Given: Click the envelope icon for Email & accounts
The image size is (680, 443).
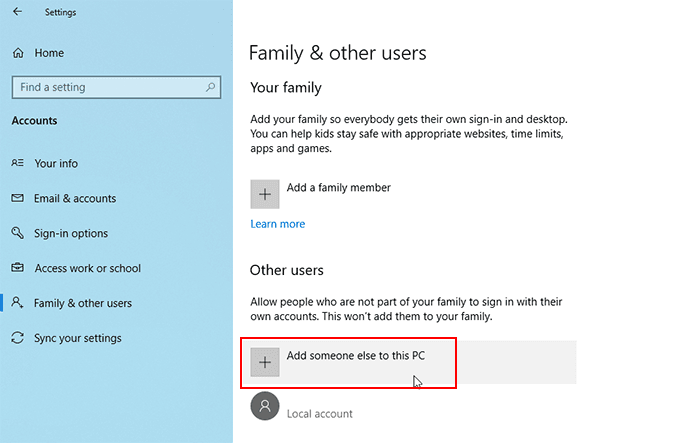Looking at the screenshot, I should (x=17, y=198).
